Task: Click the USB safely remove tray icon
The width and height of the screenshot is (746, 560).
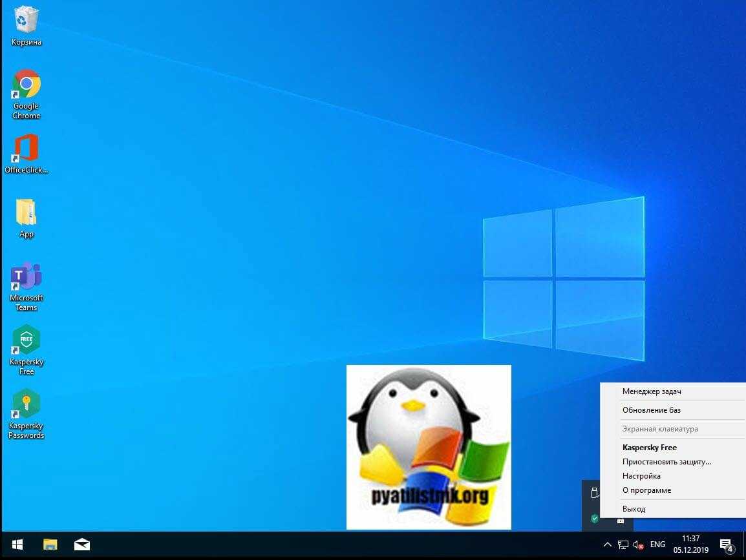Action: pos(594,493)
